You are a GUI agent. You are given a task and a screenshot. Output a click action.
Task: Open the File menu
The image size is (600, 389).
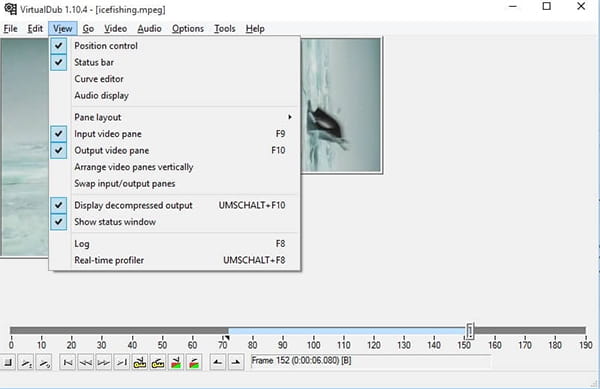pyautogui.click(x=11, y=29)
